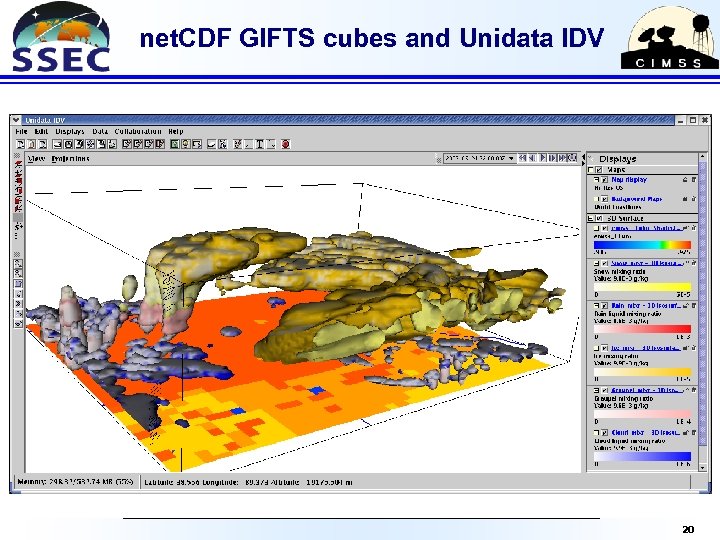Image resolution: width=720 pixels, height=540 pixels.
Task: Open the Displays menu
Action: point(70,131)
